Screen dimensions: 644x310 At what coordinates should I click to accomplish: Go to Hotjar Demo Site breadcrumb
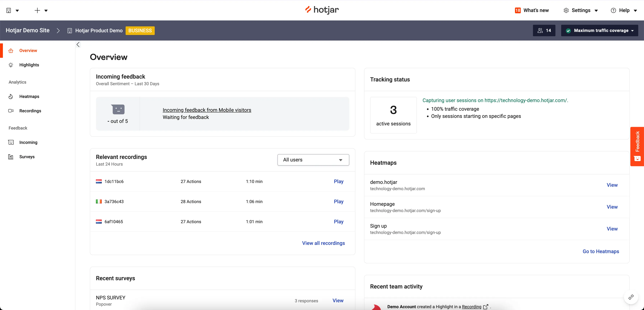click(27, 30)
